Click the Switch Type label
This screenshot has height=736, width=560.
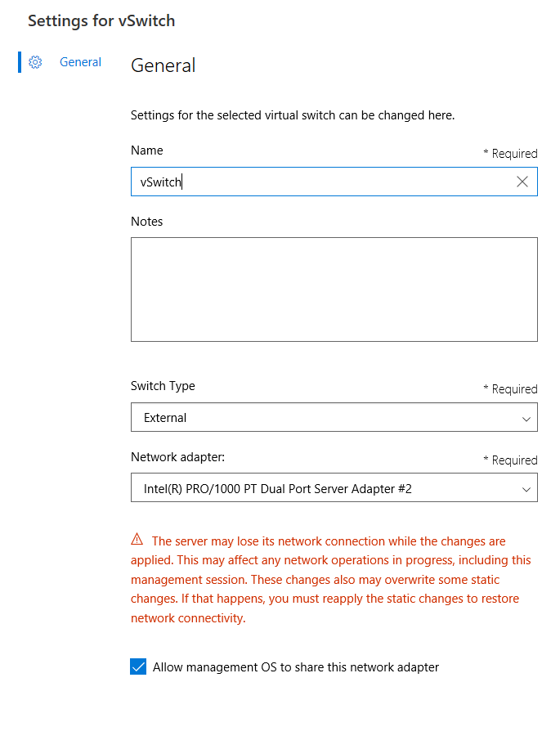(x=163, y=386)
